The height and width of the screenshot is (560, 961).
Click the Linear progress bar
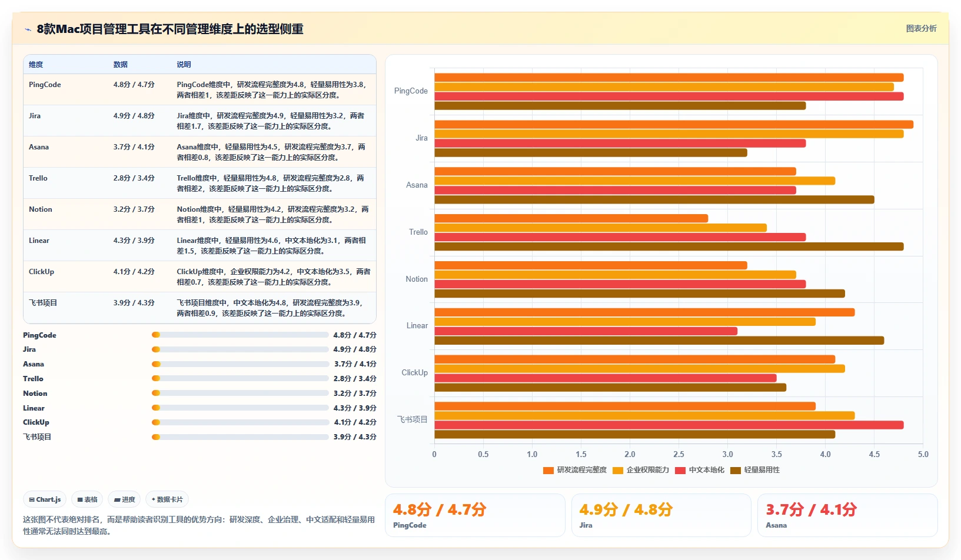click(240, 408)
